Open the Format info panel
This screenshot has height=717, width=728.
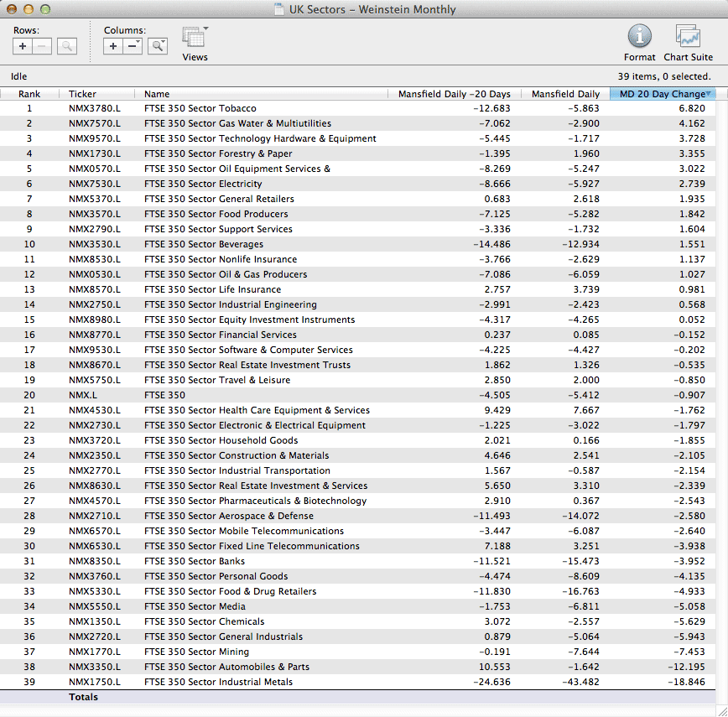pos(639,36)
